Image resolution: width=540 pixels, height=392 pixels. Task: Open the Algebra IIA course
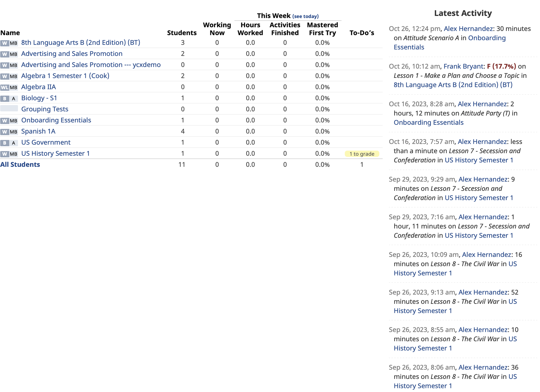point(39,87)
